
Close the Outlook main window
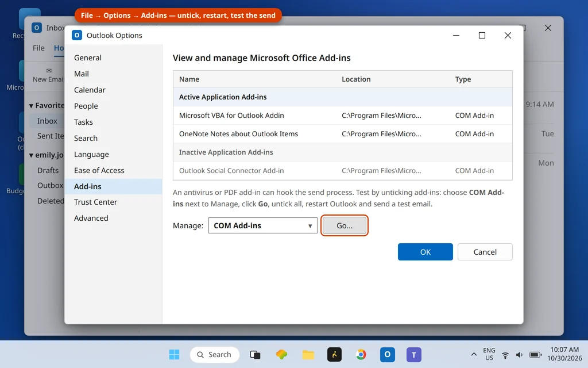[548, 28]
